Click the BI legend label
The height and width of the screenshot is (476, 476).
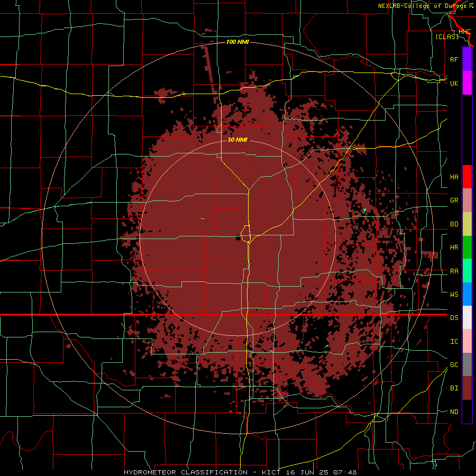[x=454, y=388]
